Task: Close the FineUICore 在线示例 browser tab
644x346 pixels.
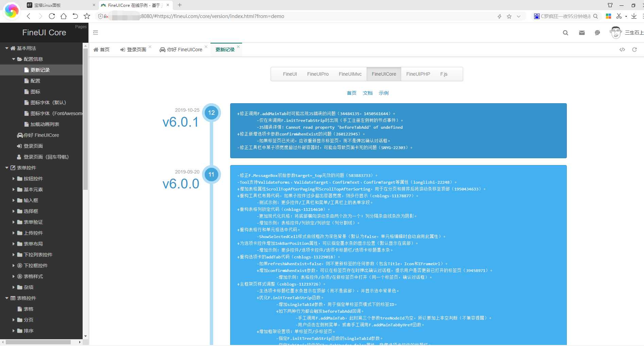Action: [168, 5]
